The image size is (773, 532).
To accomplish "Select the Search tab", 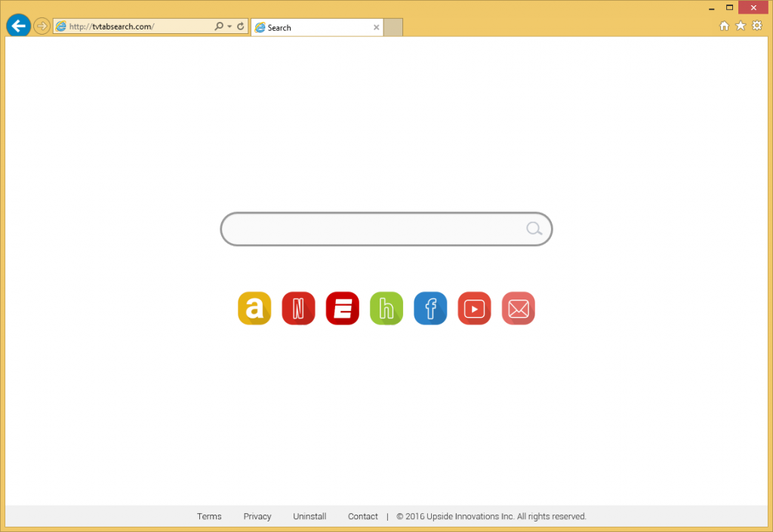I will pos(317,28).
